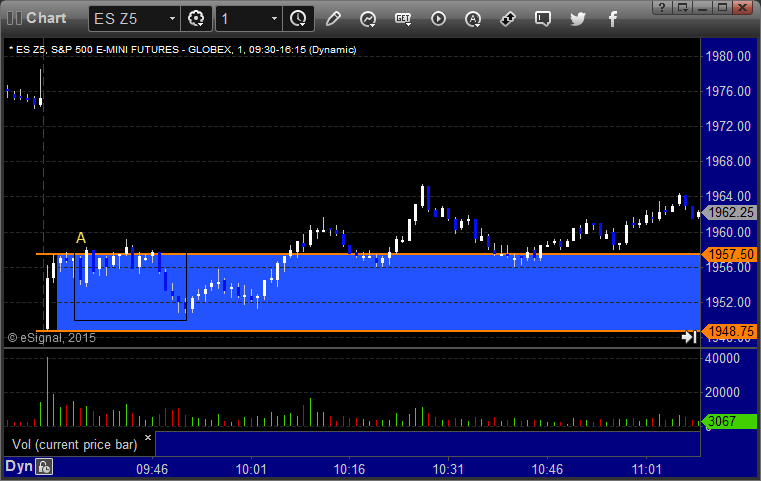The height and width of the screenshot is (481, 761).
Task: Start bar replay with the play icon
Action: [x=438, y=19]
